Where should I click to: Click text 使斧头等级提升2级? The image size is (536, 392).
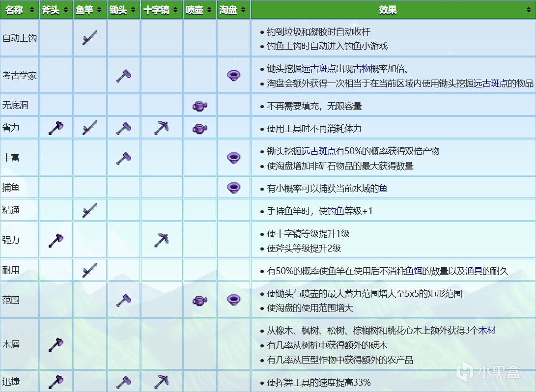coord(304,248)
